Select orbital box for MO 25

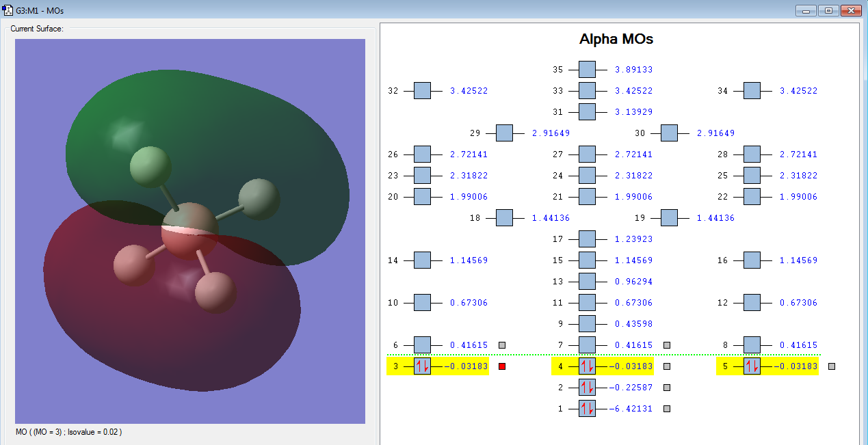click(752, 176)
